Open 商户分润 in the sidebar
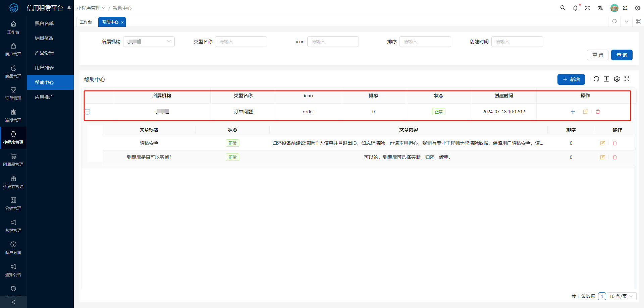 point(13,248)
